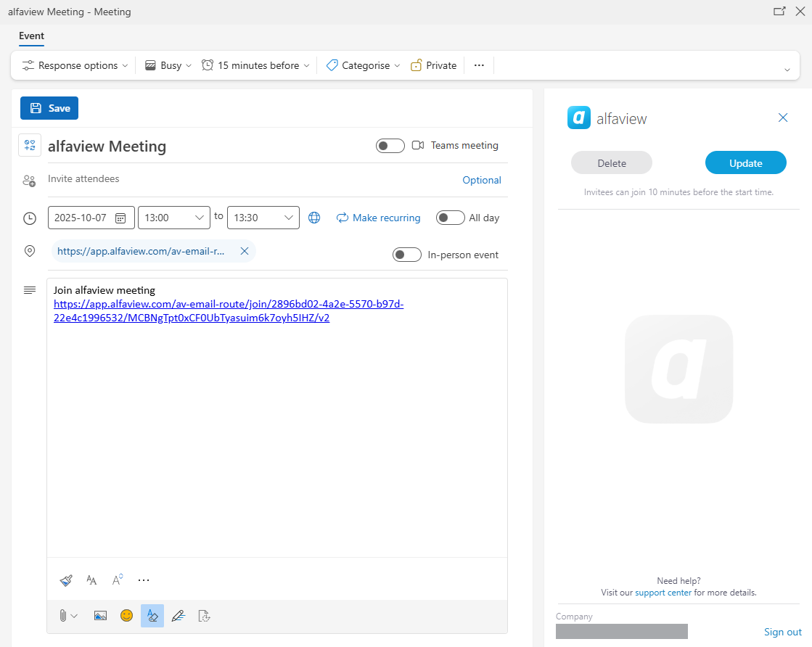Open the signature pen icon

pyautogui.click(x=178, y=616)
